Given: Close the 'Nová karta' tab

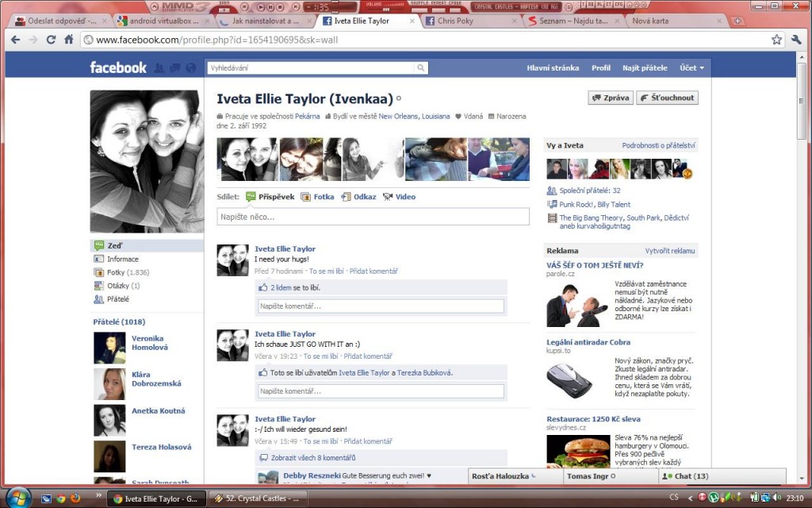Looking at the screenshot, I should 718,21.
